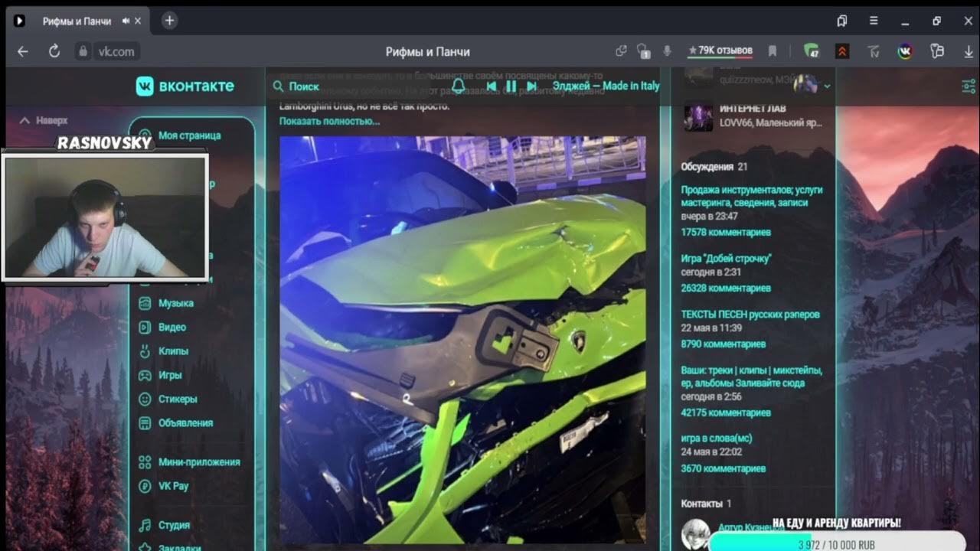Open the browser bookmarks panel icon
980x551 pixels.
[842, 21]
